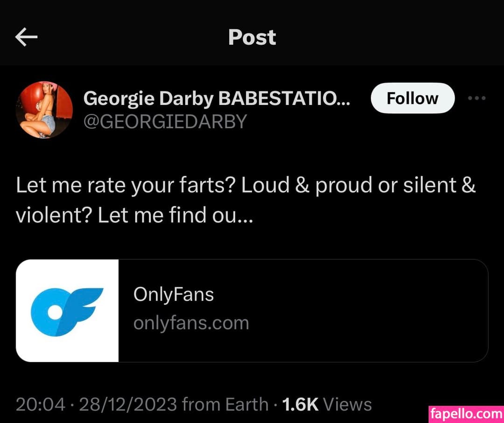Tap the back arrow icon
Image resolution: width=504 pixels, height=423 pixels.
tap(26, 37)
